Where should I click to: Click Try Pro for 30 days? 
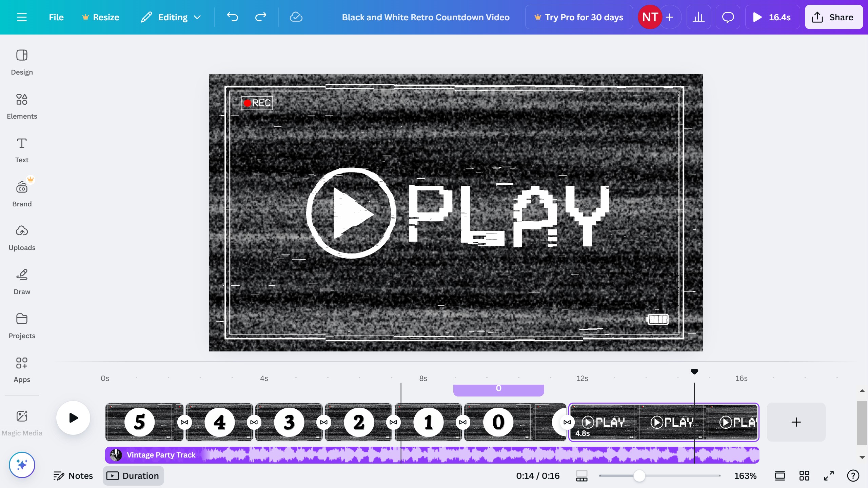tap(579, 17)
